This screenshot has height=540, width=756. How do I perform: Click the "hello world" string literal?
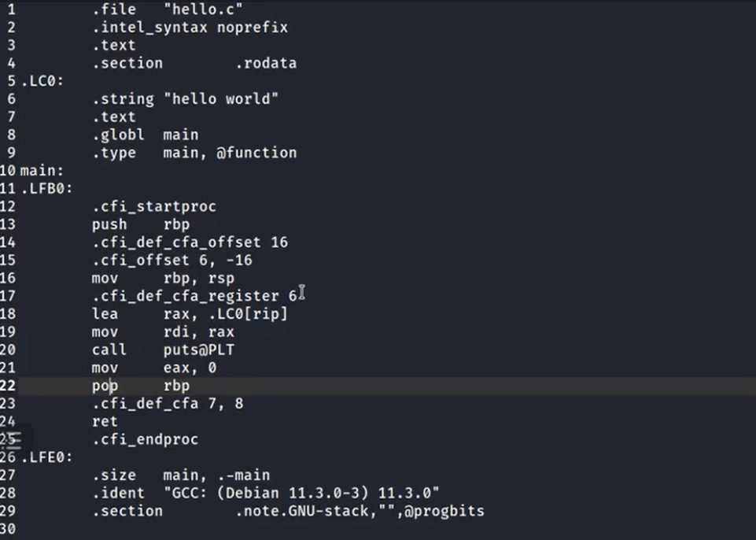click(x=221, y=99)
